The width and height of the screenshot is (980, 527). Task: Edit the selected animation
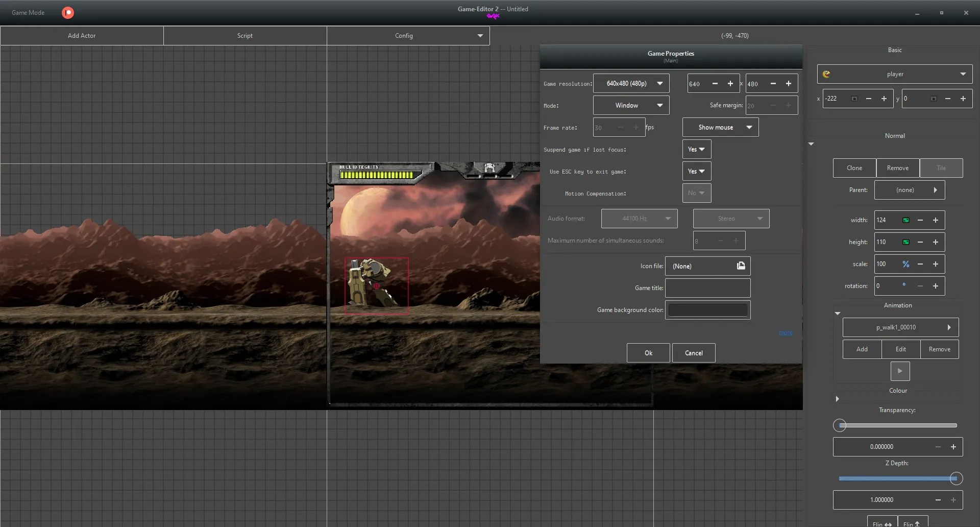[901, 349]
